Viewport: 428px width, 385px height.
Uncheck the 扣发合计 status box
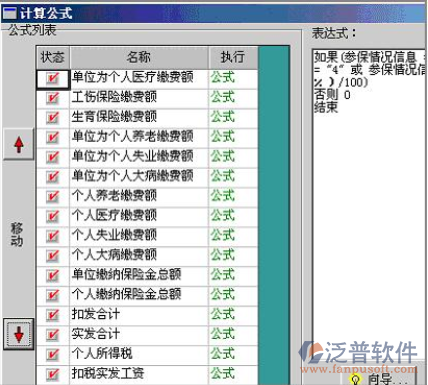coord(53,315)
